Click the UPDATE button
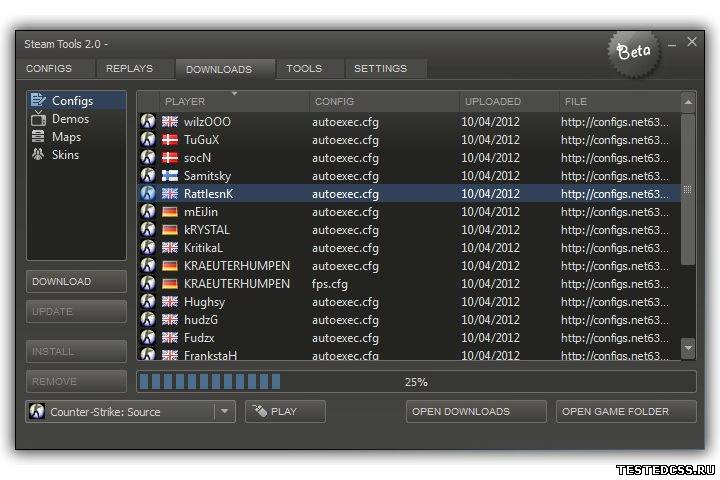This screenshot has width=720, height=480. point(76,311)
